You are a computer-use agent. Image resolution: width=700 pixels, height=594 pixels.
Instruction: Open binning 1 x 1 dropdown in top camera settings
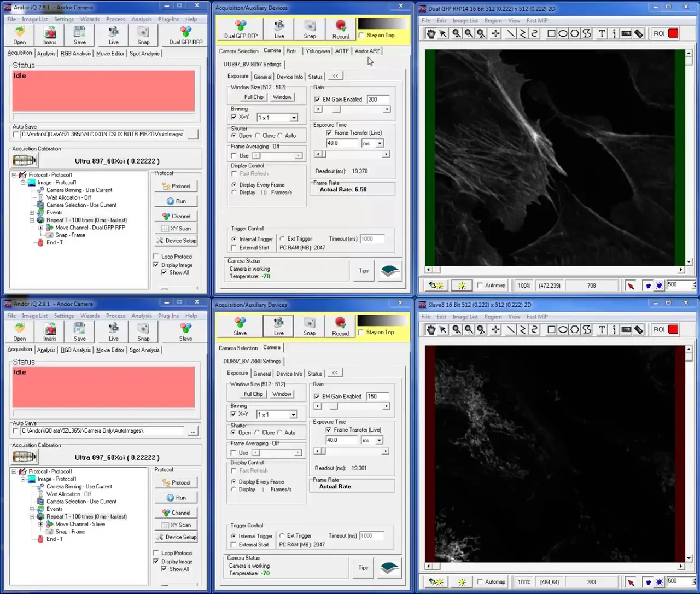294,118
